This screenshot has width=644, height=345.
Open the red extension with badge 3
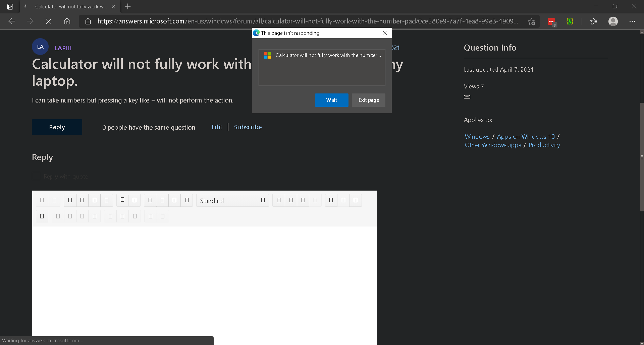(x=552, y=22)
